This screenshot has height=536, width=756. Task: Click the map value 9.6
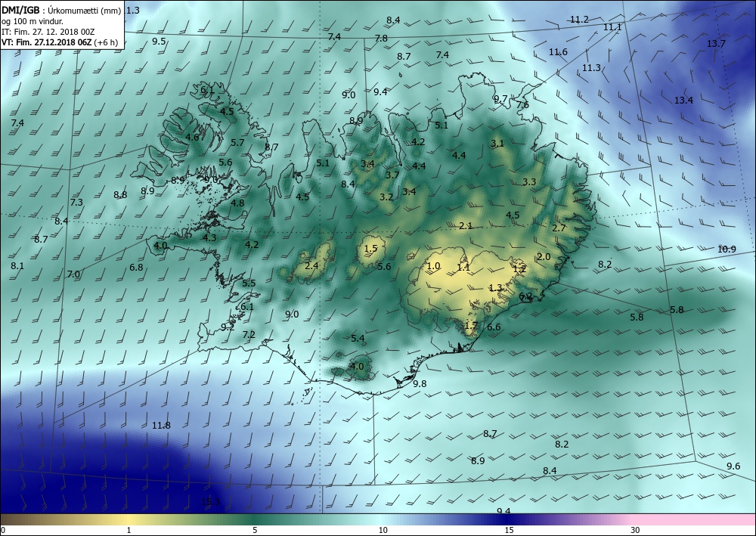pyautogui.click(x=733, y=466)
